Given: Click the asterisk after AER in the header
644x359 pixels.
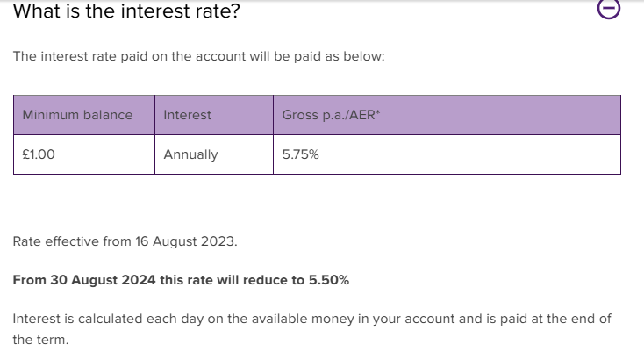Looking at the screenshot, I should click(378, 111).
